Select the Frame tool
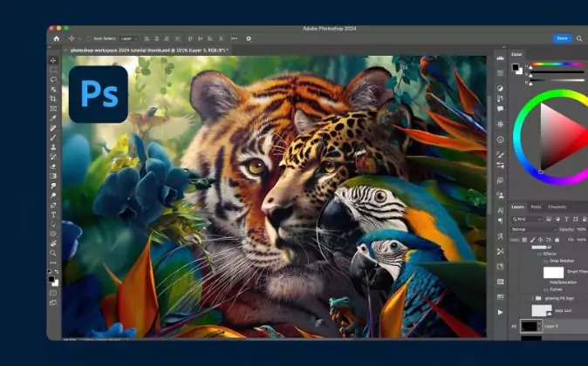 point(53,109)
